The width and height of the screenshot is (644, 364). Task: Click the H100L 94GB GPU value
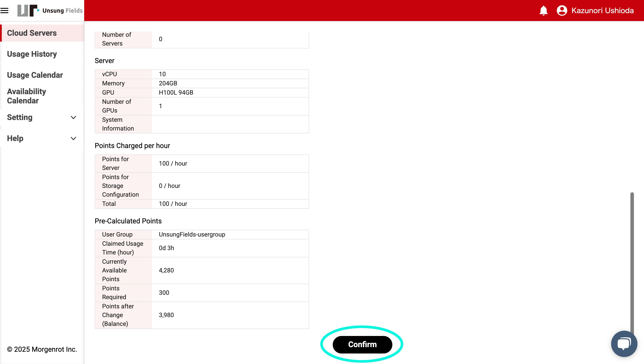(176, 92)
